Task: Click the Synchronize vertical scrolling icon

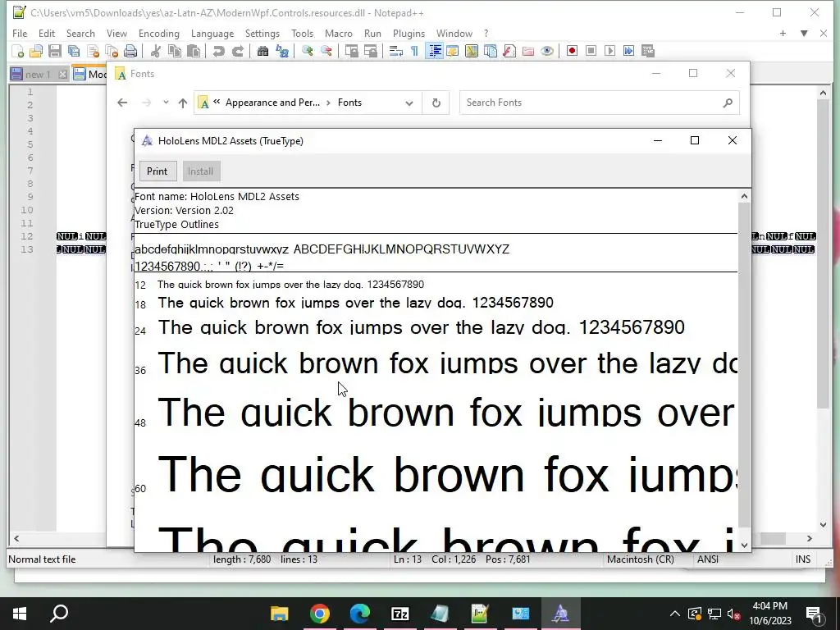Action: click(x=351, y=51)
